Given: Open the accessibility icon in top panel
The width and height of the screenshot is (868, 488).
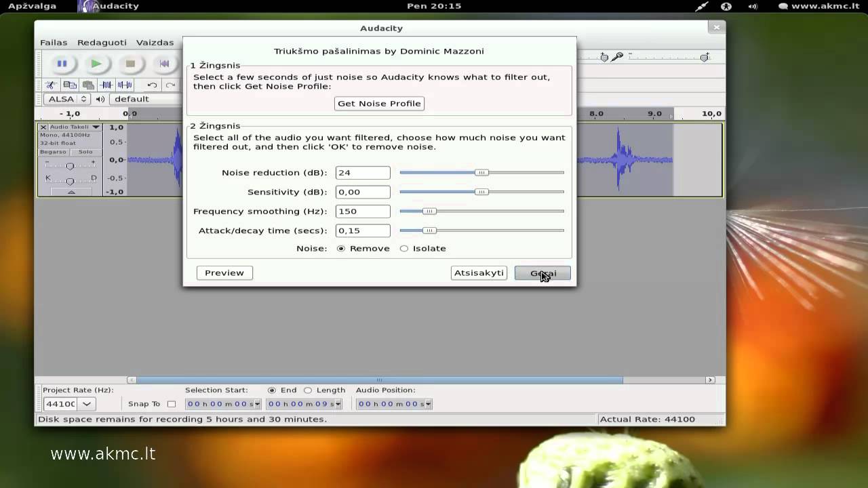Looking at the screenshot, I should click(726, 6).
